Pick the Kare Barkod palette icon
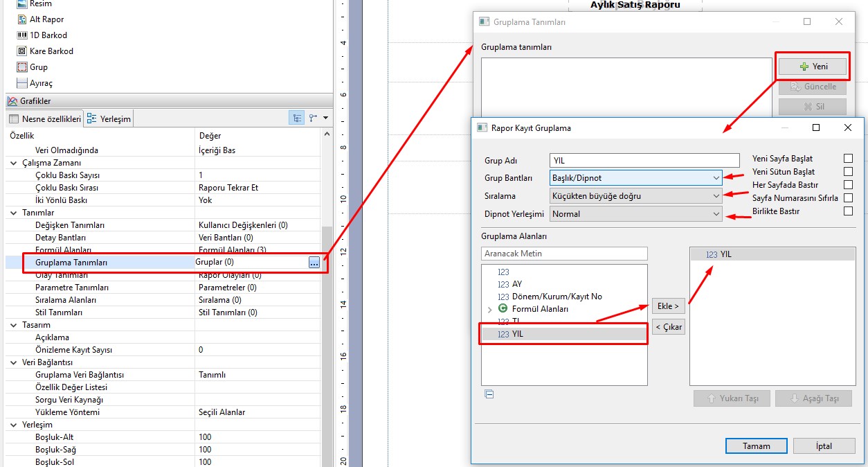868x467 pixels. click(x=21, y=51)
